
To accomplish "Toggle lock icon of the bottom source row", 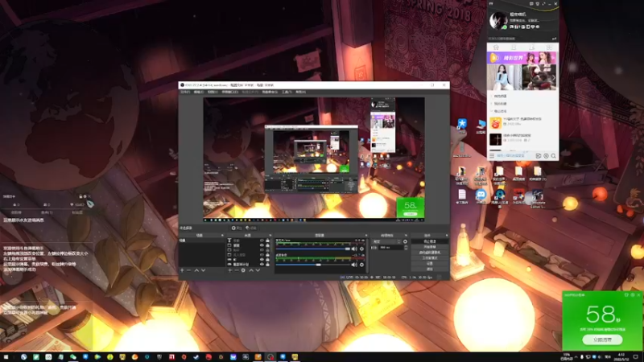I will coord(267,265).
